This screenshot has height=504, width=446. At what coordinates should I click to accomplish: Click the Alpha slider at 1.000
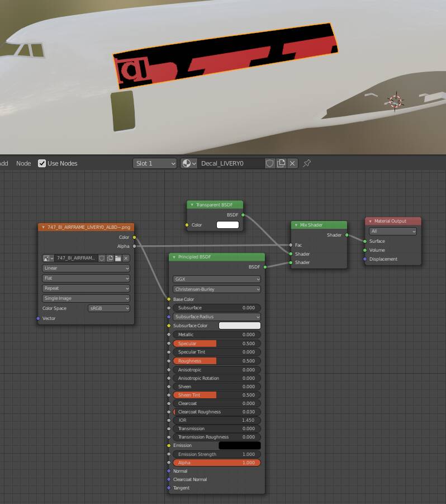pyautogui.click(x=217, y=463)
